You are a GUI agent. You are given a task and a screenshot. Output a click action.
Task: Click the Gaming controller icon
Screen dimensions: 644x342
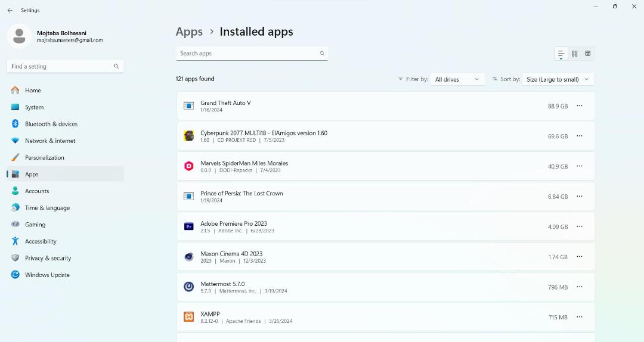(x=15, y=224)
